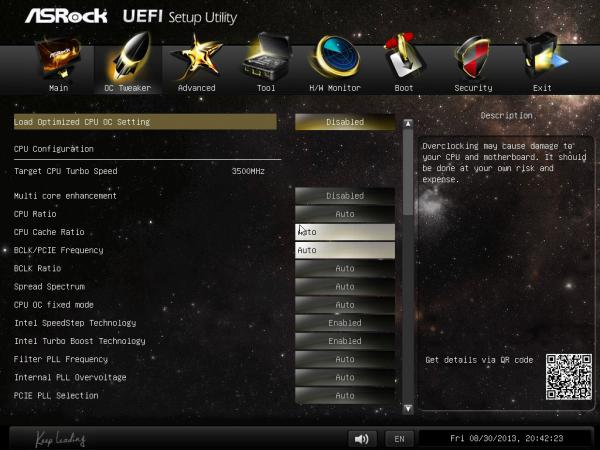Open Filter PLL Frequency Auto dropdown
Image resolution: width=600 pixels, height=450 pixels.
coord(345,359)
